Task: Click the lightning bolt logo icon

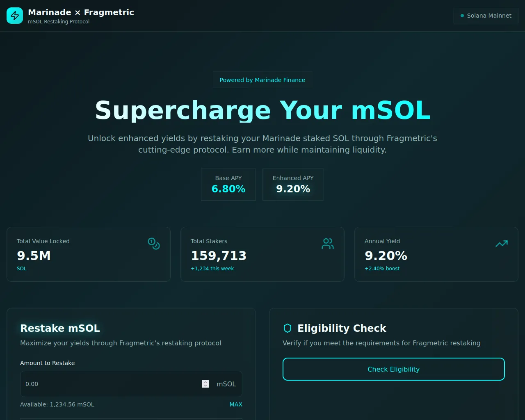Action: pos(15,16)
